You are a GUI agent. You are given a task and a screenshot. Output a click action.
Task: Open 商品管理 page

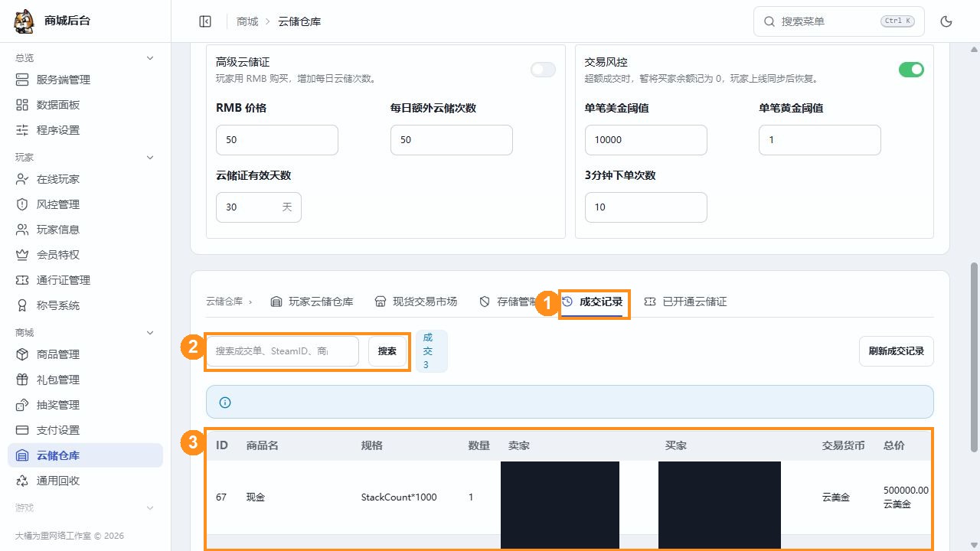coord(85,354)
